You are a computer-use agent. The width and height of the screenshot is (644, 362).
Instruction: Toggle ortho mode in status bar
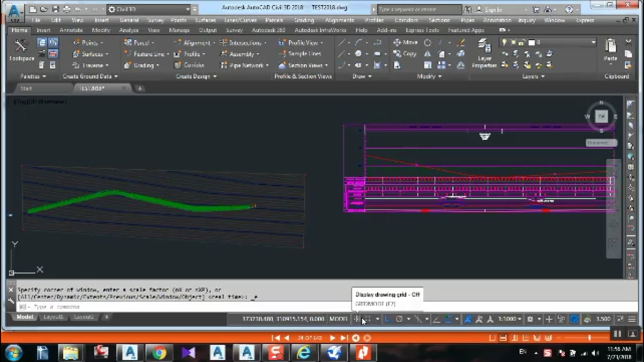(x=388, y=319)
